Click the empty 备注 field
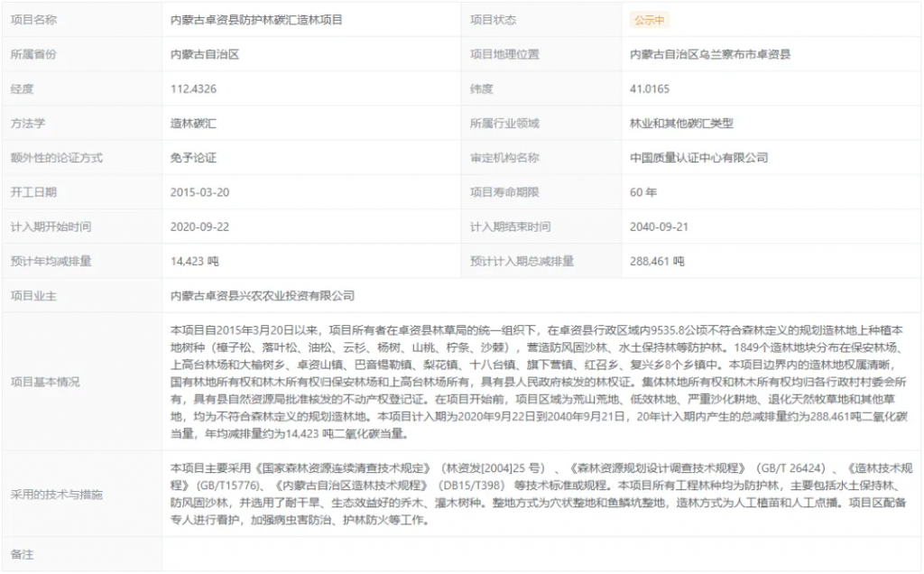Image resolution: width=924 pixels, height=574 pixels. (541, 554)
